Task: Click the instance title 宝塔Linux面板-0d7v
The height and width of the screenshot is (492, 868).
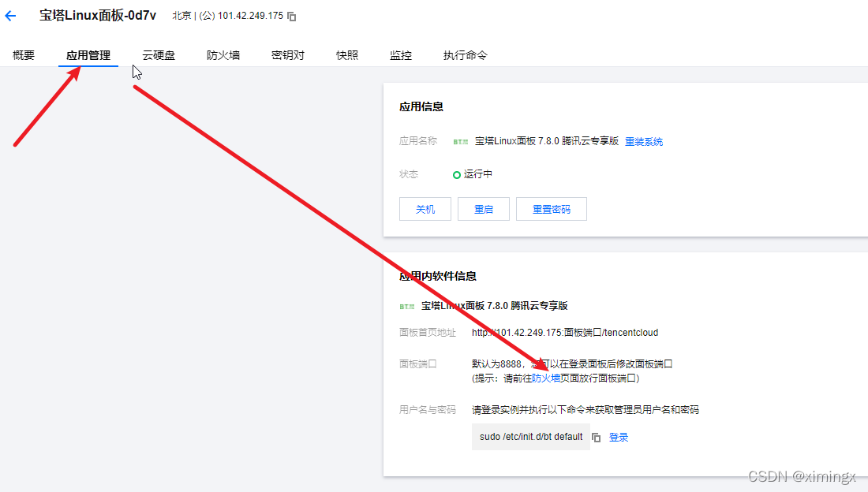Action: (x=98, y=16)
